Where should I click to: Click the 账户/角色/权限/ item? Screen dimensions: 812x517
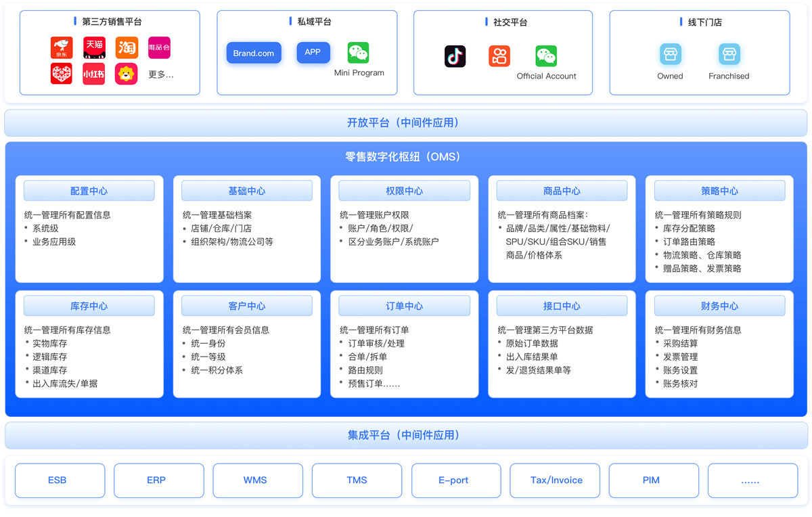coord(380,229)
